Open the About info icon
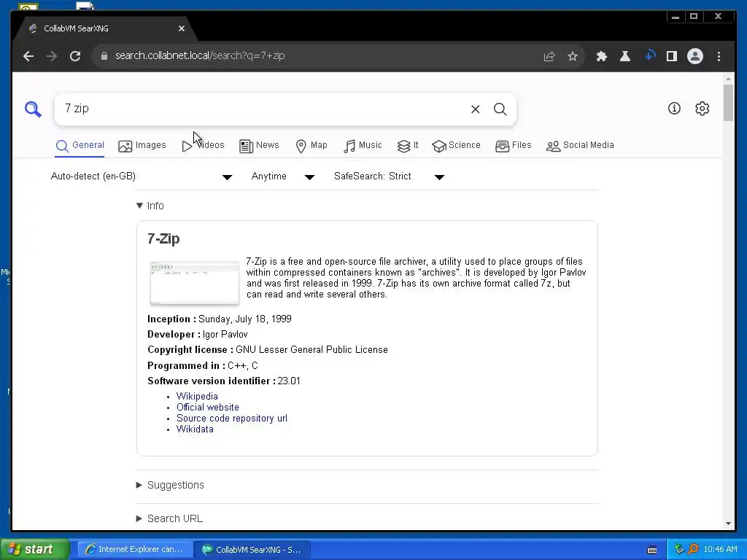This screenshot has width=747, height=560. pos(674,109)
